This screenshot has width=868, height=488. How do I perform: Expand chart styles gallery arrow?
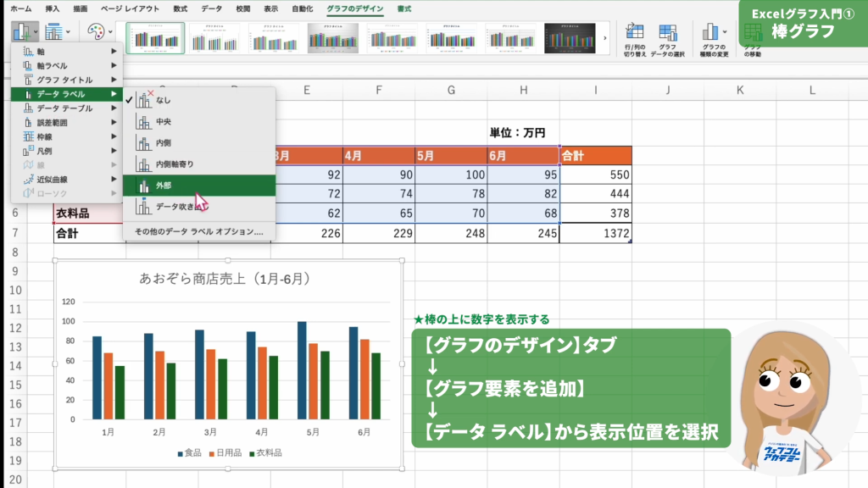(604, 37)
